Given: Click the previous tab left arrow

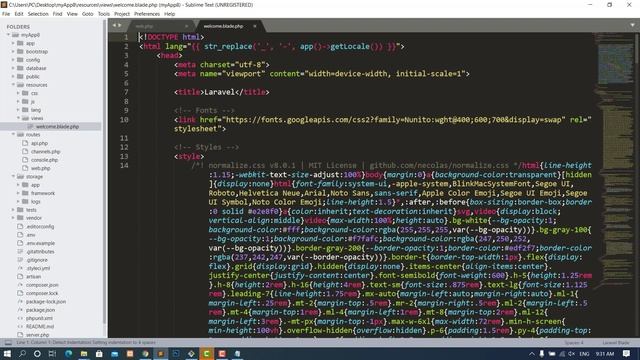Looking at the screenshot, I should pos(114,25).
